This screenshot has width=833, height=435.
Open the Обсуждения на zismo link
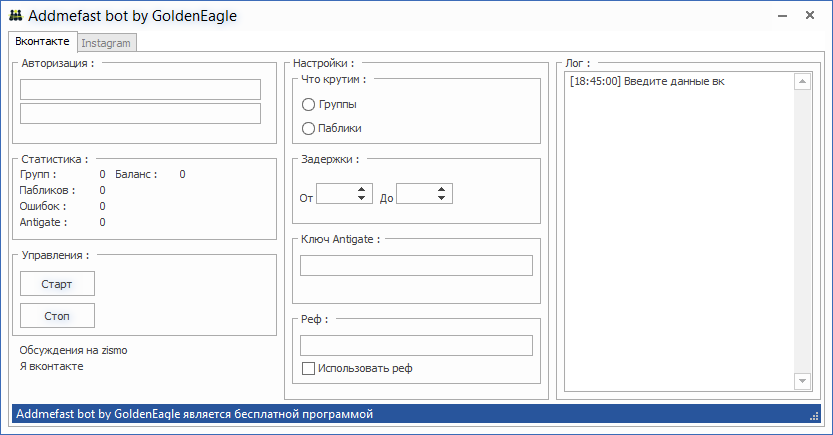pyautogui.click(x=73, y=351)
